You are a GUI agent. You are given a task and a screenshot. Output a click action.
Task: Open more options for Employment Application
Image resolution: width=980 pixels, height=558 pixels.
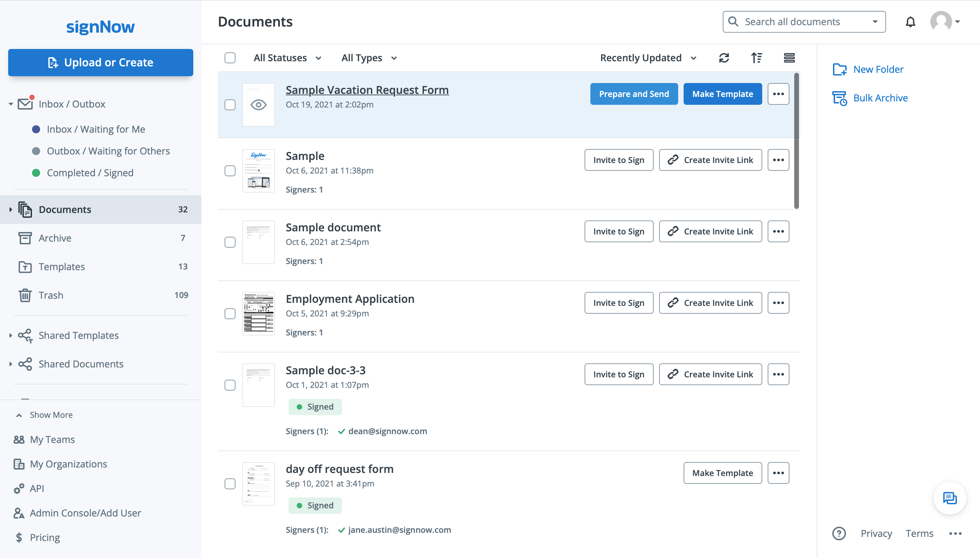tap(778, 303)
